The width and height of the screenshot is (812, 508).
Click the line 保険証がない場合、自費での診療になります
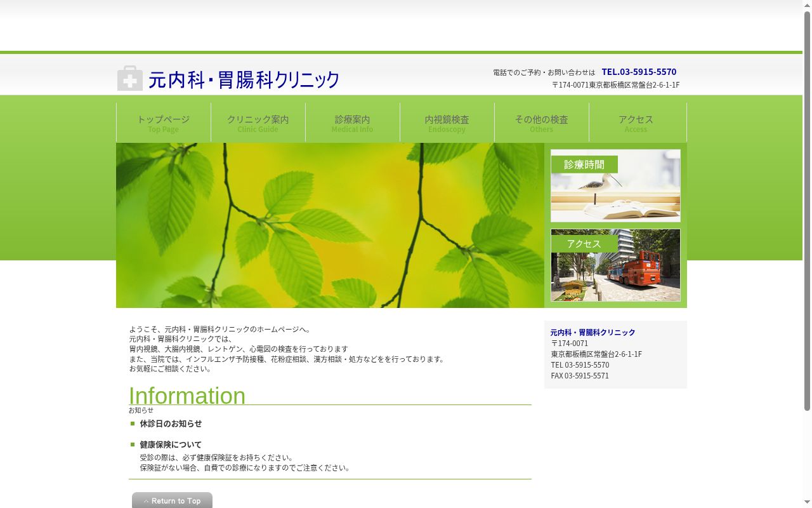245,468
